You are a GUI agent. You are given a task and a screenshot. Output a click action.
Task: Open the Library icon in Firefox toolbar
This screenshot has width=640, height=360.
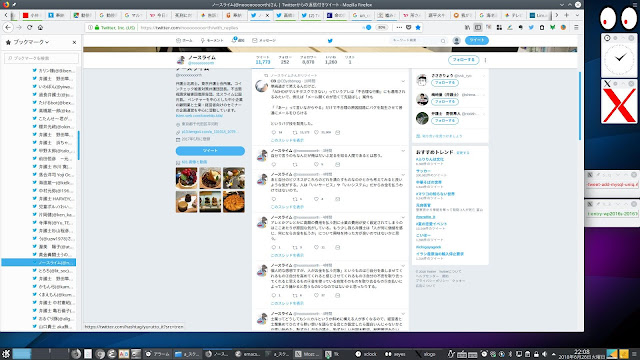coord(467,27)
